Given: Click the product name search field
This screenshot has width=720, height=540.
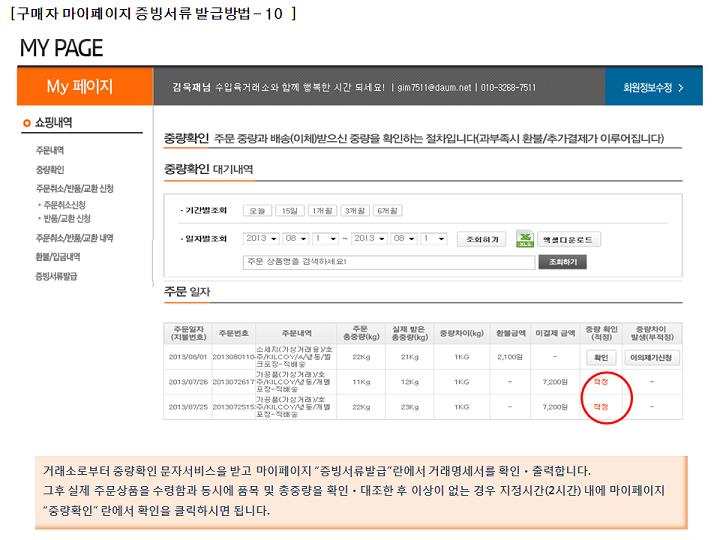Looking at the screenshot, I should (x=387, y=262).
